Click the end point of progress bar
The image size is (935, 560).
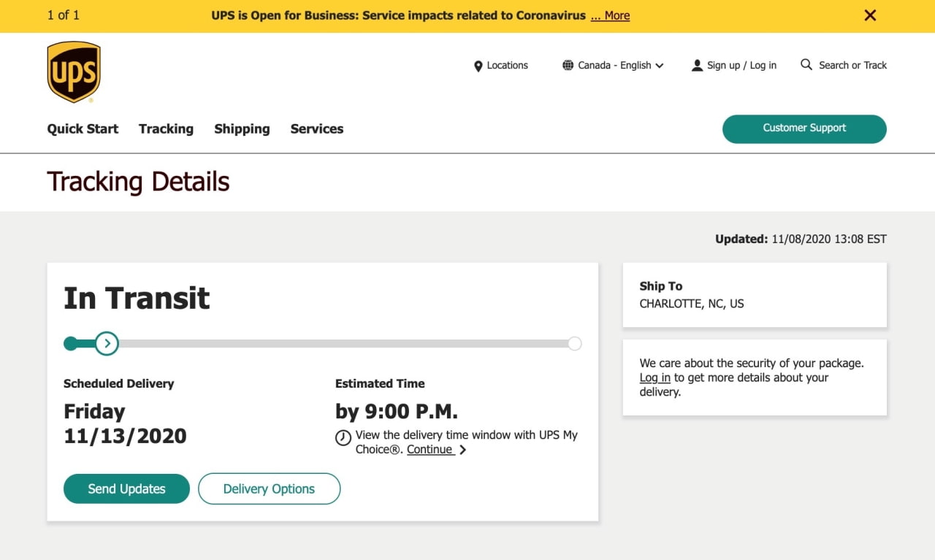tap(575, 343)
